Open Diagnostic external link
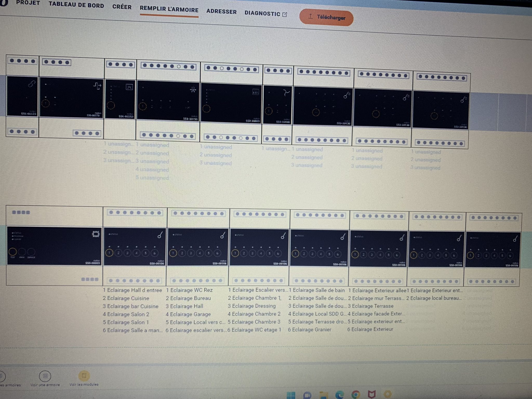This screenshot has width=532, height=399. pos(266,14)
